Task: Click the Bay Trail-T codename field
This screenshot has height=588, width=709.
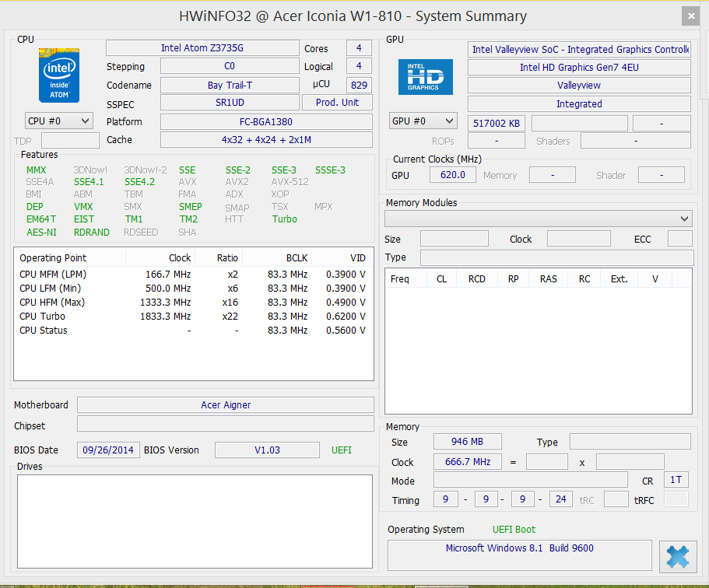Action: point(230,85)
